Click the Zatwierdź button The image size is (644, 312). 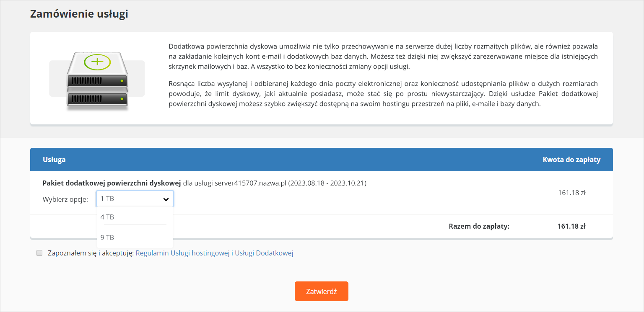pyautogui.click(x=322, y=291)
